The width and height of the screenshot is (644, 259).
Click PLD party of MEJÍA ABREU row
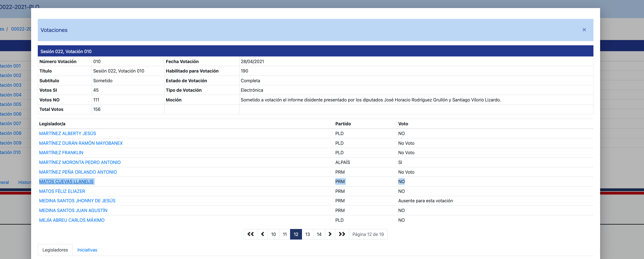coord(339,220)
